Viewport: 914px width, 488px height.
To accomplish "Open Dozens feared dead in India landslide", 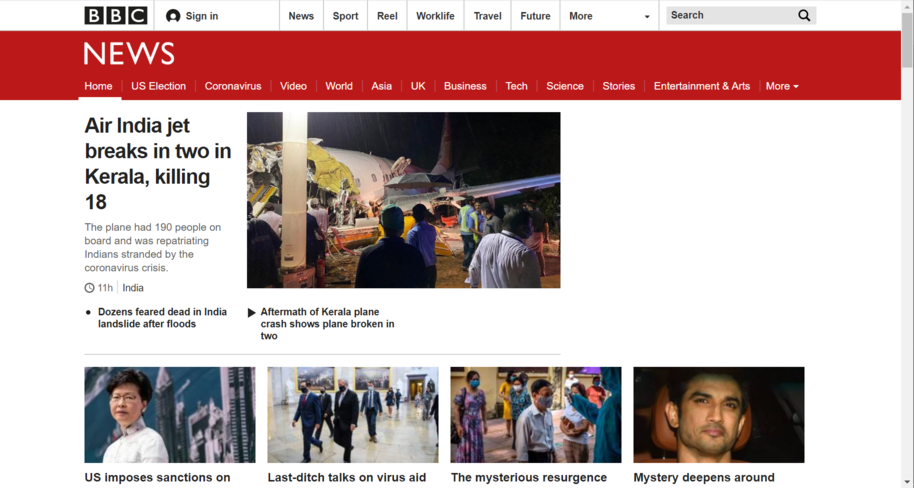I will click(162, 318).
